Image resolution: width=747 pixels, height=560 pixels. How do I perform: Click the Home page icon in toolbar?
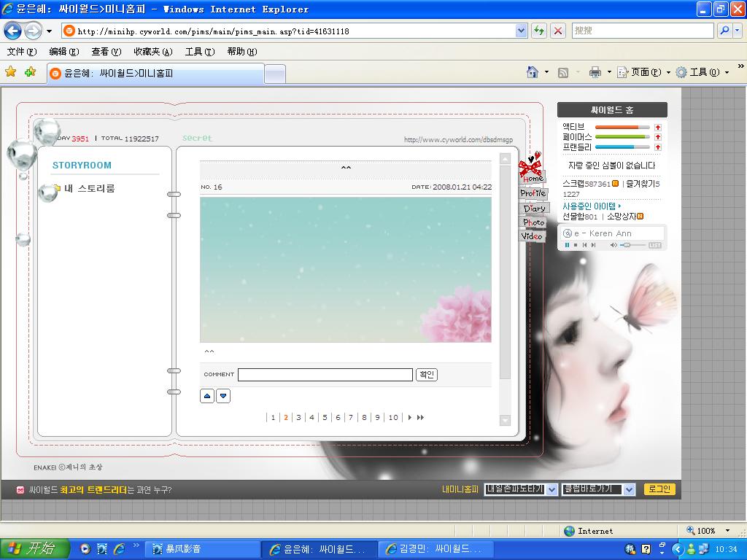pos(533,72)
